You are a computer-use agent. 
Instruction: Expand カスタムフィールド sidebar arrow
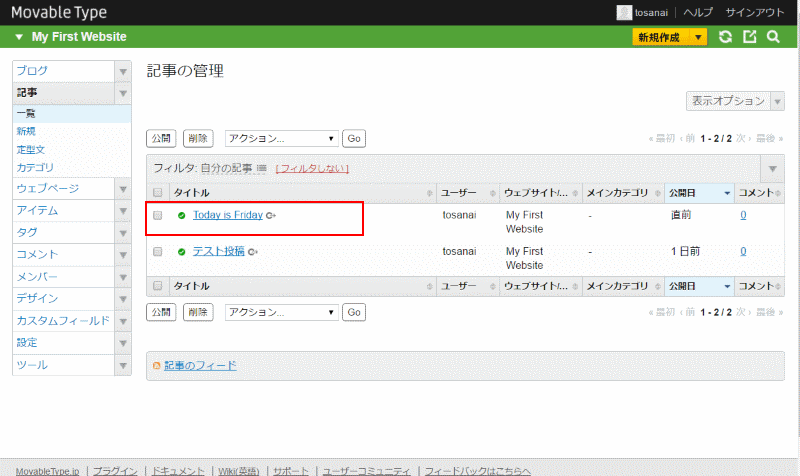(x=123, y=321)
